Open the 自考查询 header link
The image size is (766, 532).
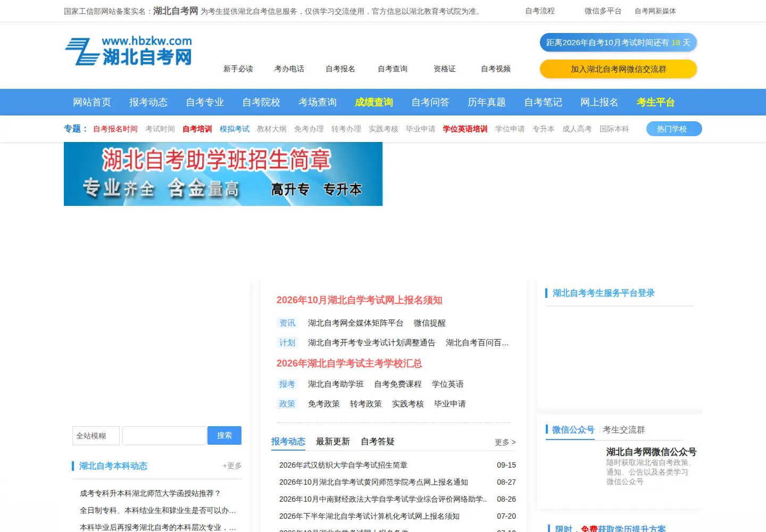(x=393, y=69)
